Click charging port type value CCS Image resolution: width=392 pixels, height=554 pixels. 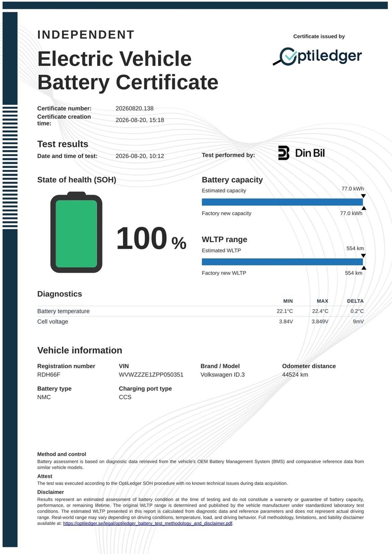[125, 397]
